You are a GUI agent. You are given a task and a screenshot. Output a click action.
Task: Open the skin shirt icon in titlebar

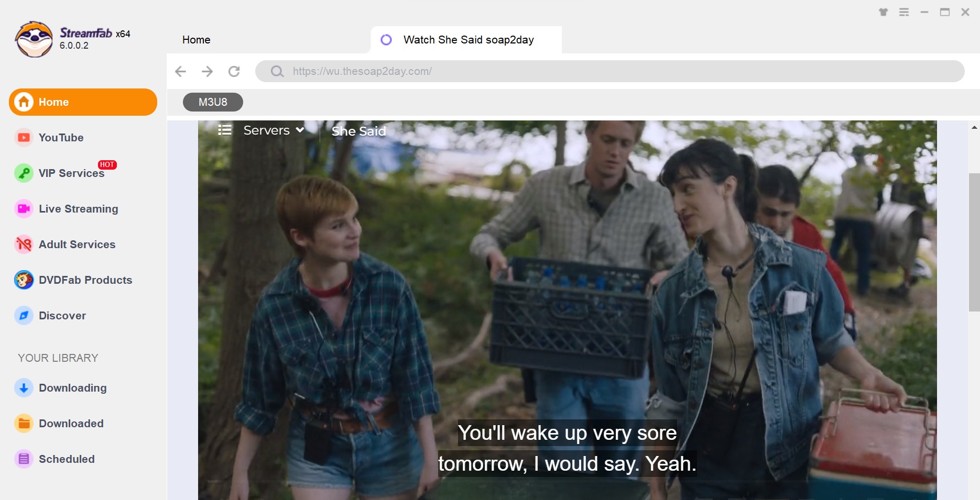pyautogui.click(x=884, y=12)
